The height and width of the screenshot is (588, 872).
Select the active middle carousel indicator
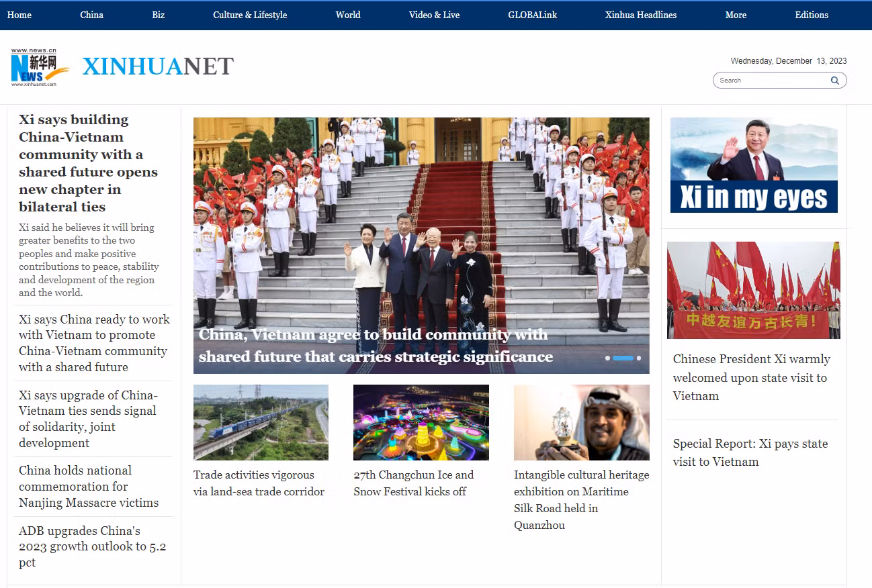pos(623,358)
